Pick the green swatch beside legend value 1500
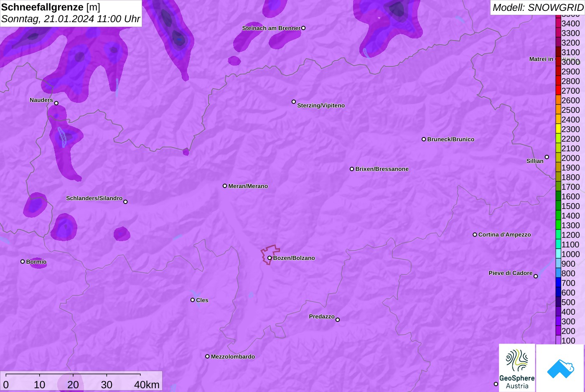The height and width of the screenshot is (392, 585). (558, 206)
